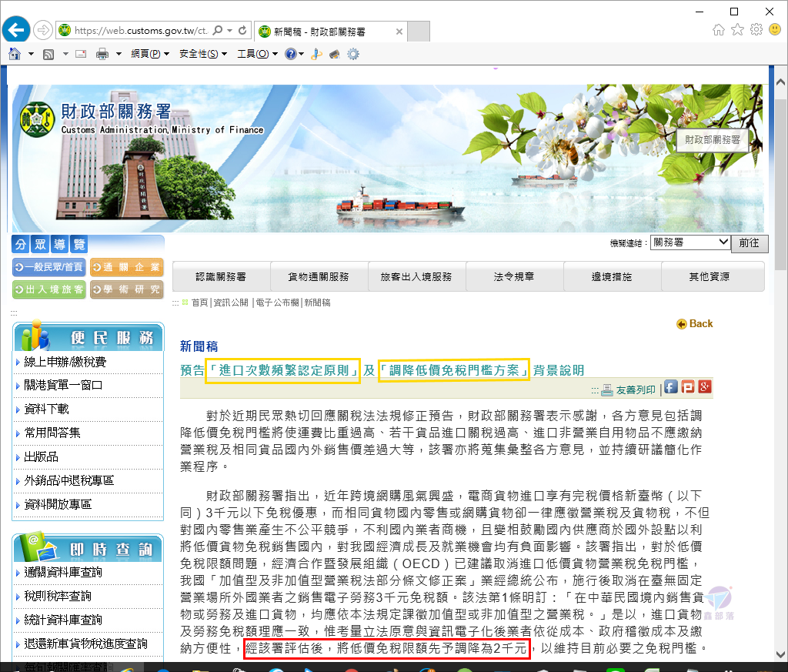Open 資料開放專區 sidebar link
The image size is (788, 672).
[58, 504]
